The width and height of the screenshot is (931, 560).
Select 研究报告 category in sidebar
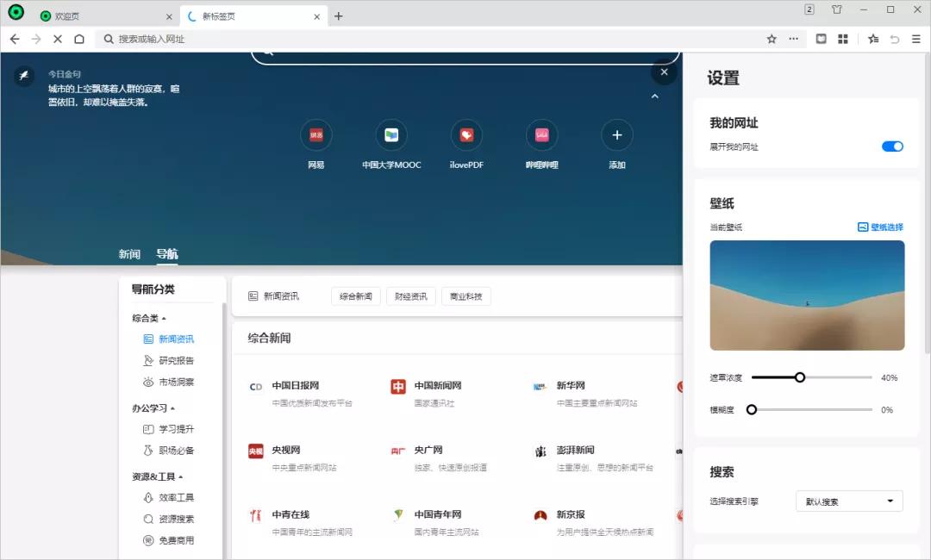(x=177, y=362)
